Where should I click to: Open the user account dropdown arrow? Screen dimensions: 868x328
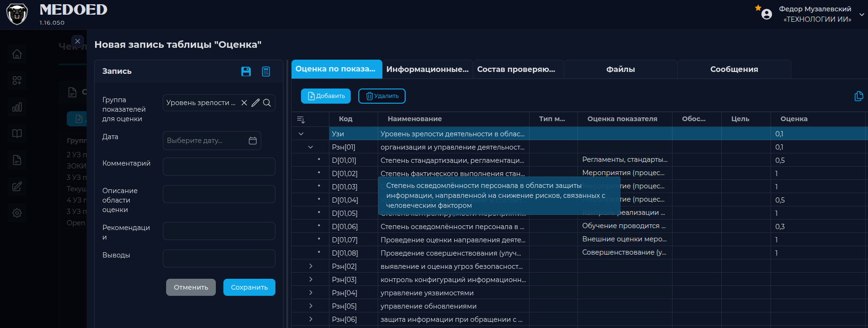862,15
